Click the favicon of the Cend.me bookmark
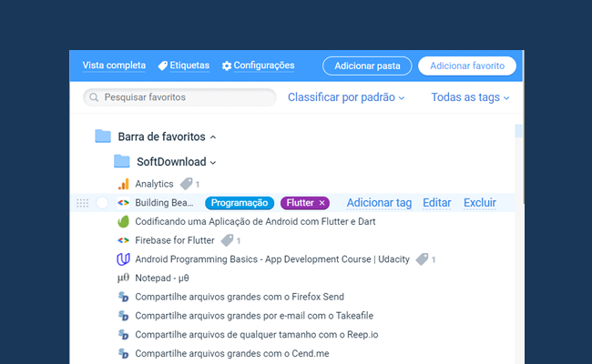Image resolution: width=592 pixels, height=364 pixels. pyautogui.click(x=124, y=353)
